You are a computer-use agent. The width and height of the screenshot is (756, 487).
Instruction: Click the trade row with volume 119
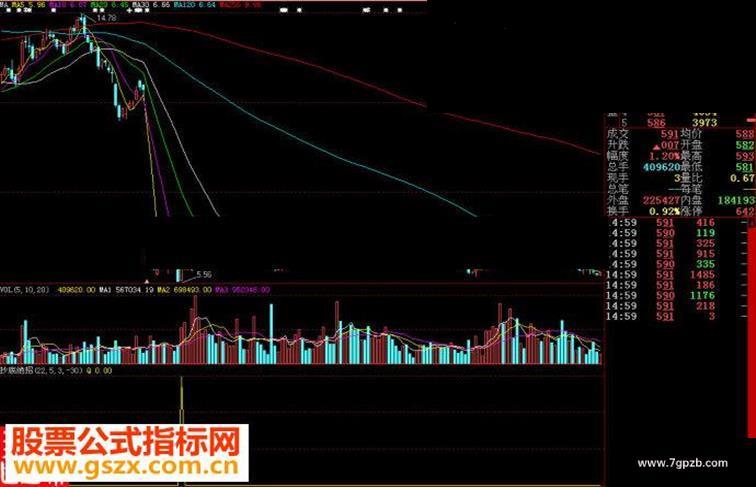click(x=677, y=233)
